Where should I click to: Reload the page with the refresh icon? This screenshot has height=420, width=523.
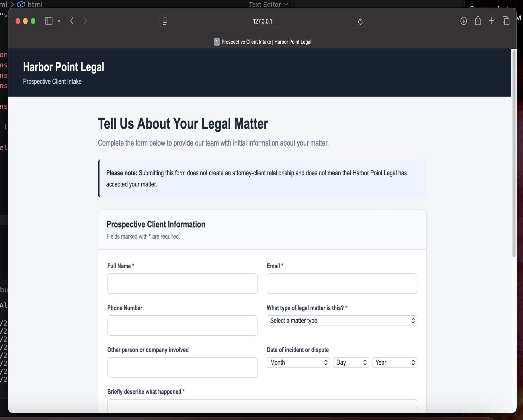pos(360,21)
